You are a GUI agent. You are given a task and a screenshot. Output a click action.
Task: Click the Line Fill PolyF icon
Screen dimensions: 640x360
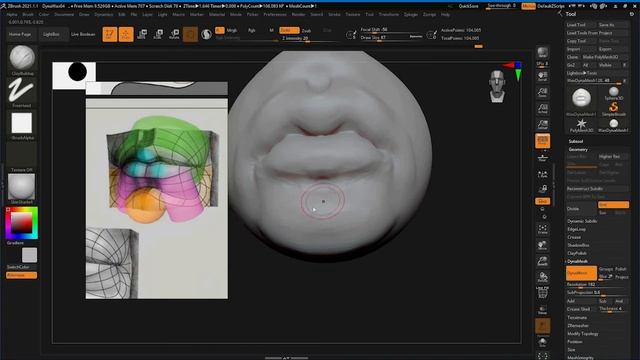click(x=542, y=293)
